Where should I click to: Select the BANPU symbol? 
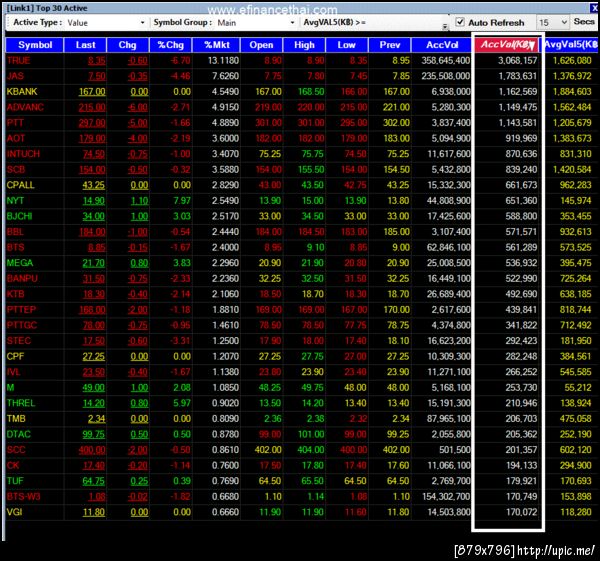pos(22,279)
